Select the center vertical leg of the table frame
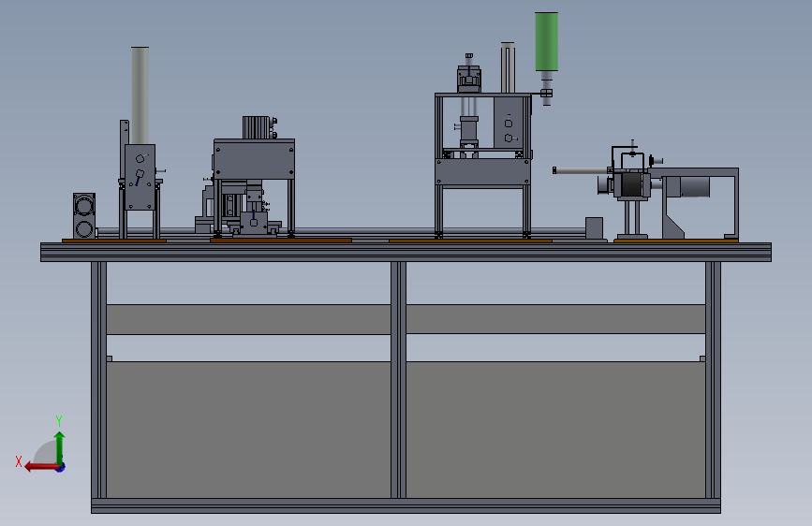This screenshot has width=812, height=526. [x=398, y=380]
